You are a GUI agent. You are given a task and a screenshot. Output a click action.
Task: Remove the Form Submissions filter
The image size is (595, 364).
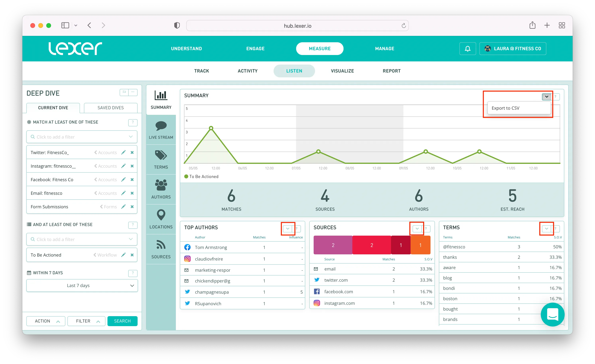132,207
